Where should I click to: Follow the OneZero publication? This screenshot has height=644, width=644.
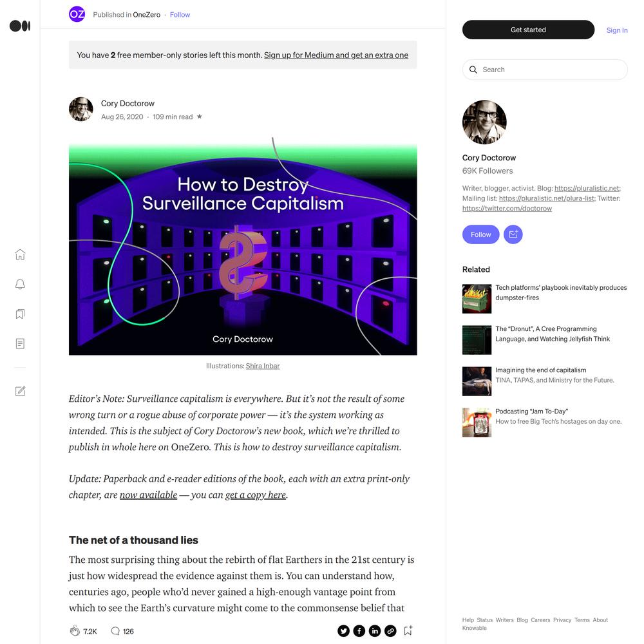(x=180, y=15)
